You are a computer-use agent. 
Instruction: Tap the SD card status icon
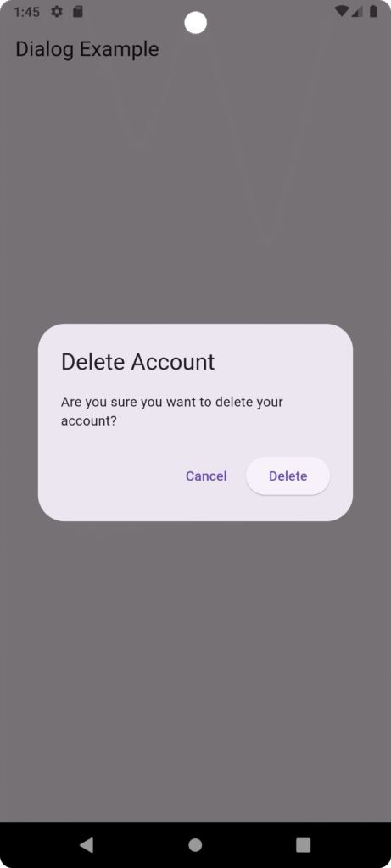point(78,12)
